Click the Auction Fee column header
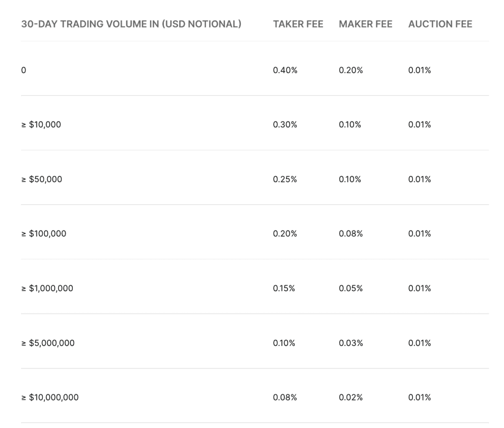 click(x=440, y=24)
